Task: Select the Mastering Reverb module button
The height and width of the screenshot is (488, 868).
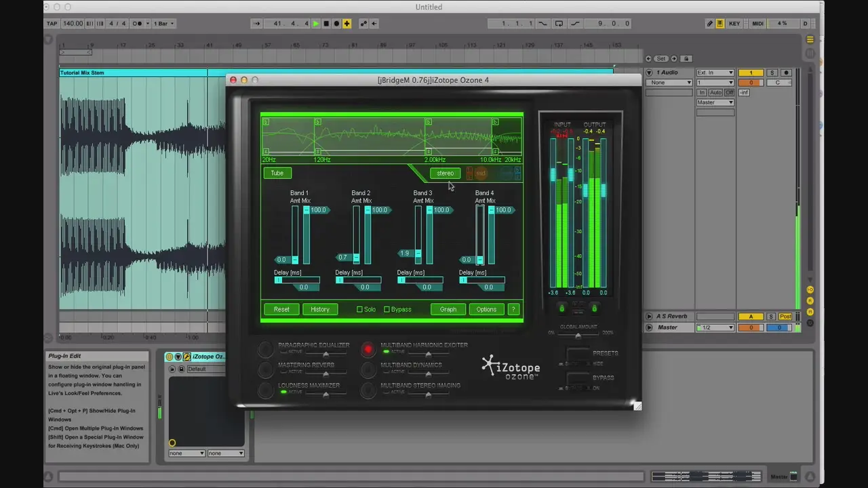Action: [265, 369]
